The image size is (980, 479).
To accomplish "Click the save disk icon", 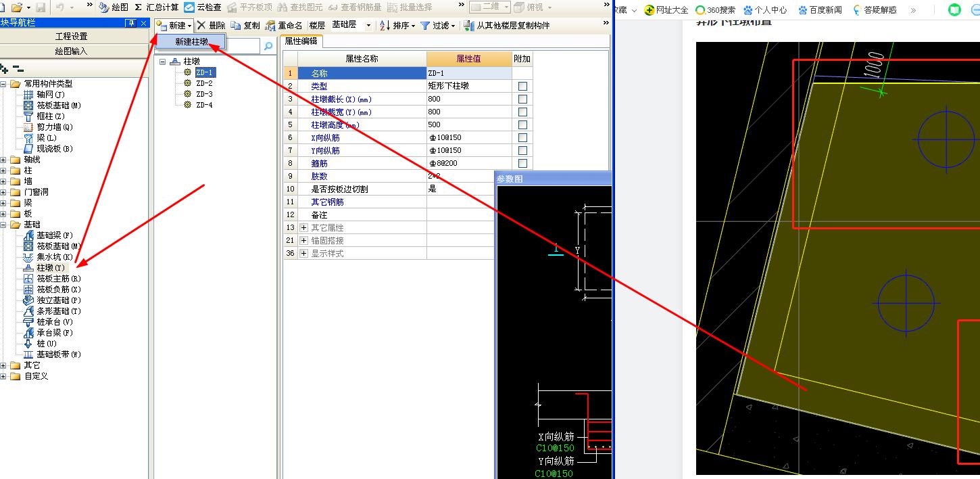I will pos(40,7).
